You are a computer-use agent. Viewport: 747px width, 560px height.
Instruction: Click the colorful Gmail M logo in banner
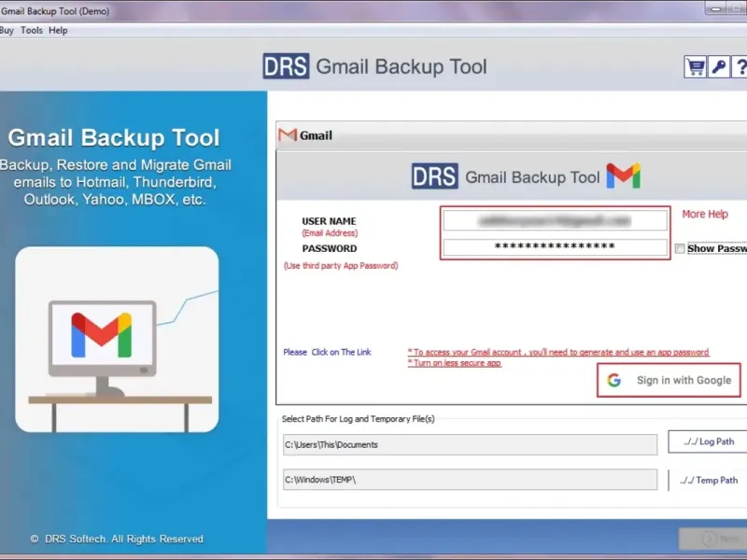(623, 176)
